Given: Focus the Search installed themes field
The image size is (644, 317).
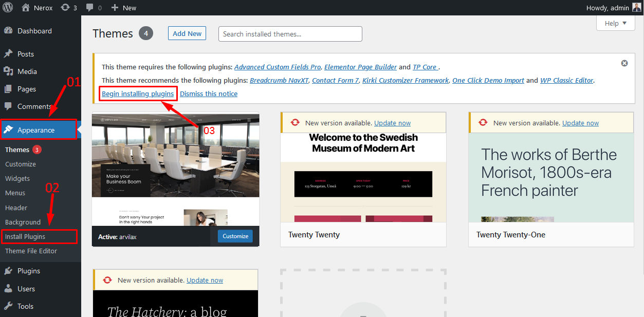Looking at the screenshot, I should coord(290,34).
